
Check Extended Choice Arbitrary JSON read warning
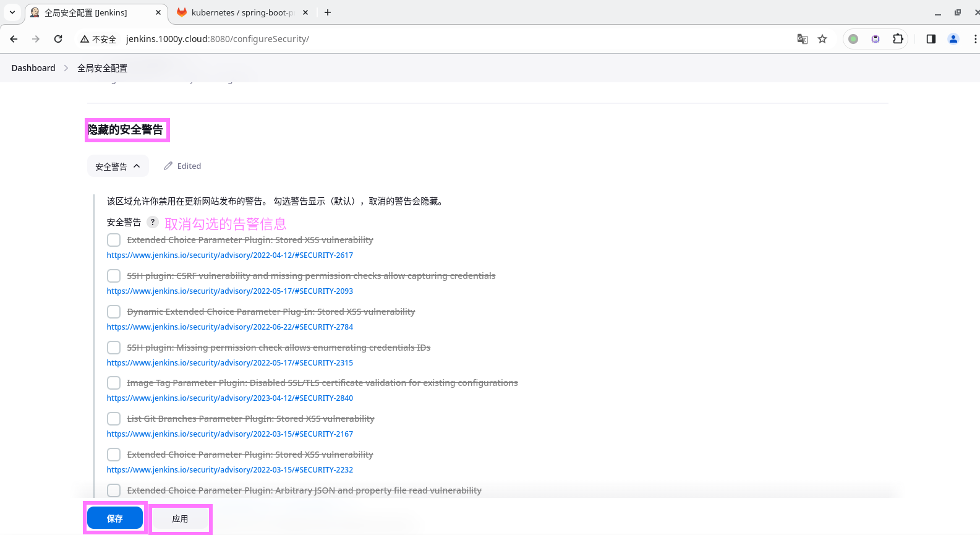point(114,490)
